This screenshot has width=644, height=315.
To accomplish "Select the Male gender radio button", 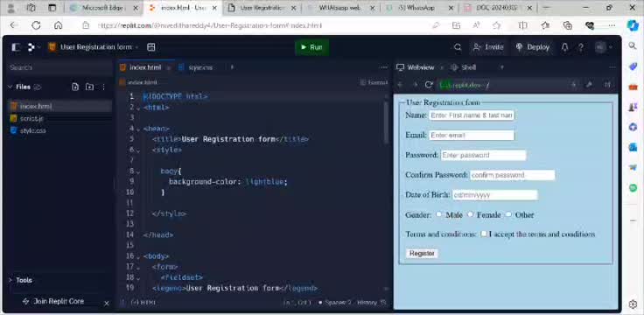I will 439,214.
